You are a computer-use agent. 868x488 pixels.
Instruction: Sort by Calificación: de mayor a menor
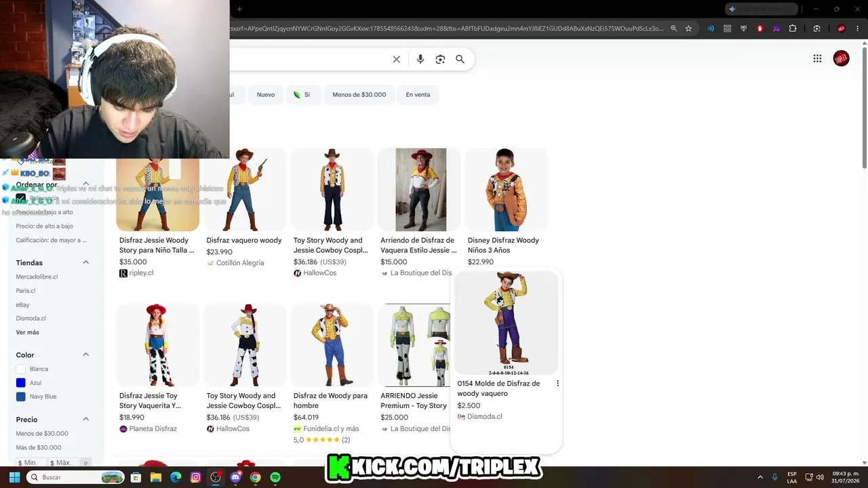[51, 240]
